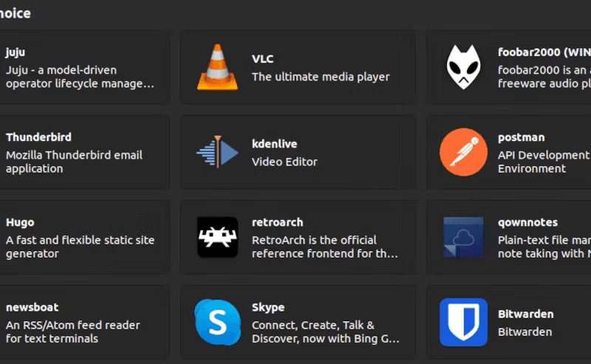
Task: Click the qownnotes title text
Action: tap(527, 223)
